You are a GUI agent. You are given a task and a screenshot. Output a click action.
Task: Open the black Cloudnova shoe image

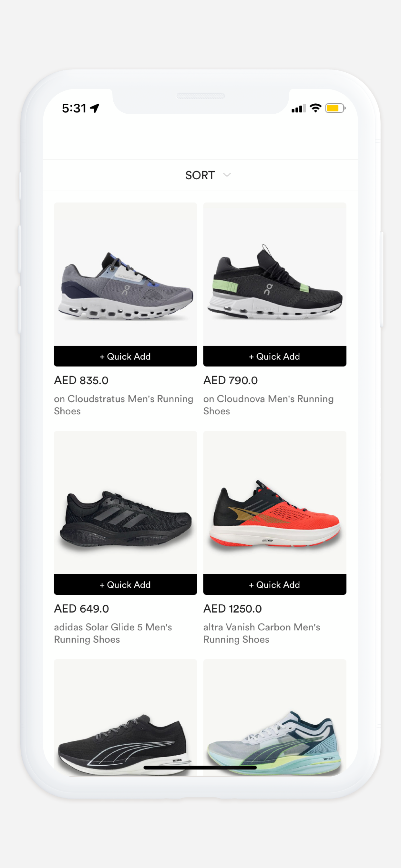tap(275, 274)
